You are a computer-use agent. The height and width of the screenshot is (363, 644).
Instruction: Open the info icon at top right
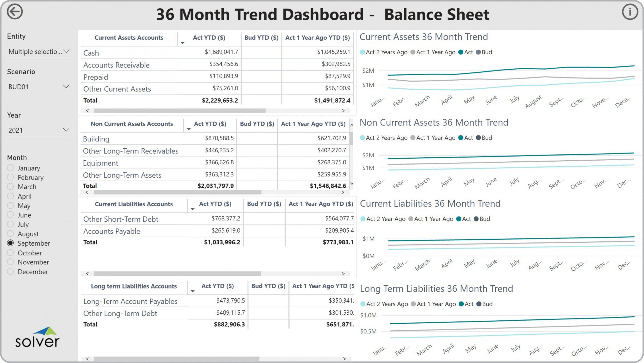tap(630, 12)
